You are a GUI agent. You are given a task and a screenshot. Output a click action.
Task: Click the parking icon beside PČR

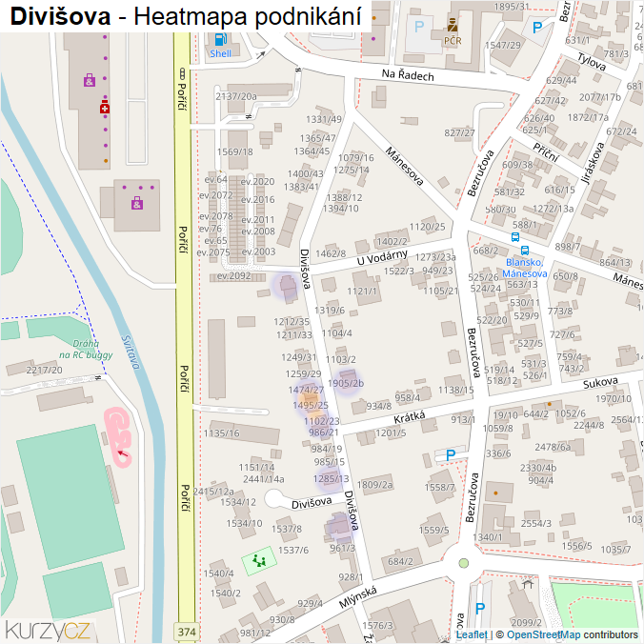(419, 27)
